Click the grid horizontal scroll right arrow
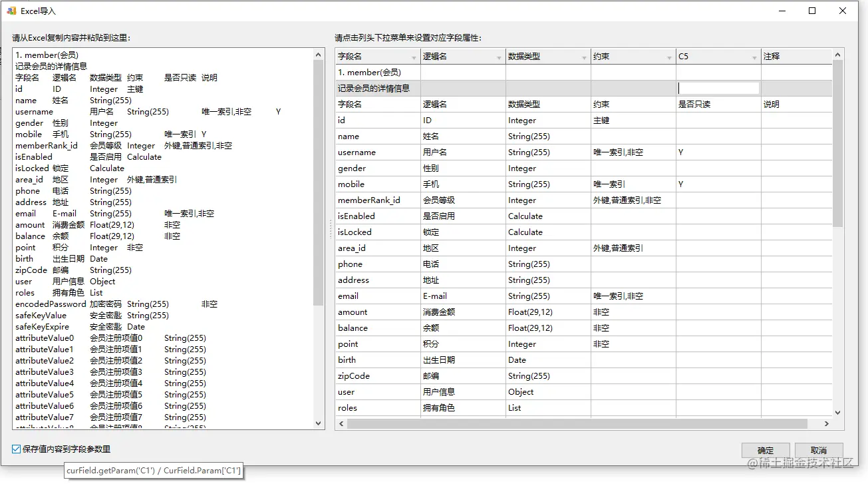The image size is (868, 484). (x=827, y=423)
